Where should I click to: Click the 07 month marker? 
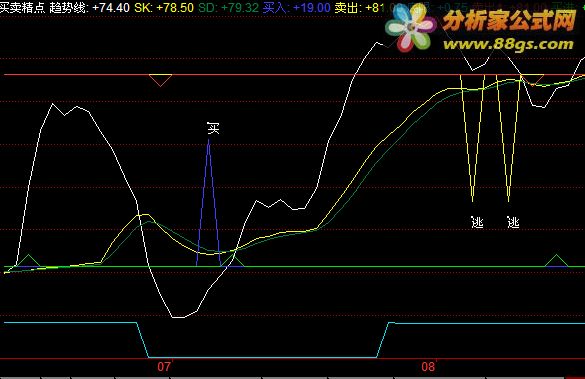click(x=164, y=367)
